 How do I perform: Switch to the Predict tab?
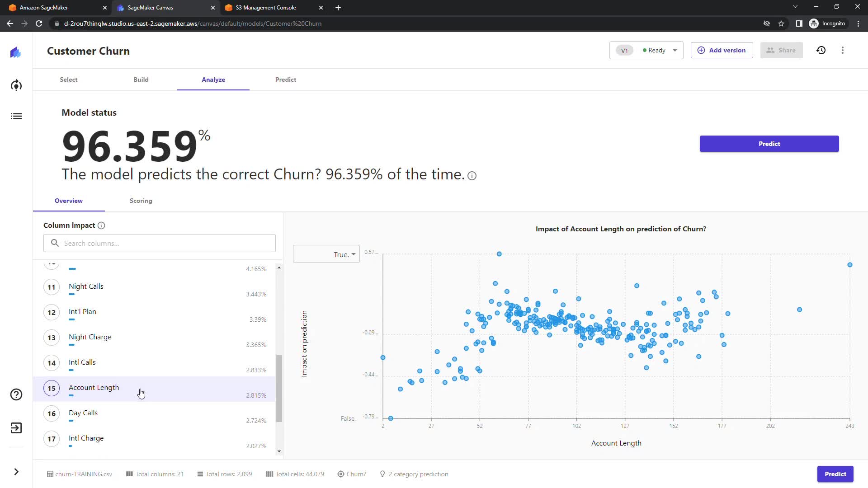285,80
